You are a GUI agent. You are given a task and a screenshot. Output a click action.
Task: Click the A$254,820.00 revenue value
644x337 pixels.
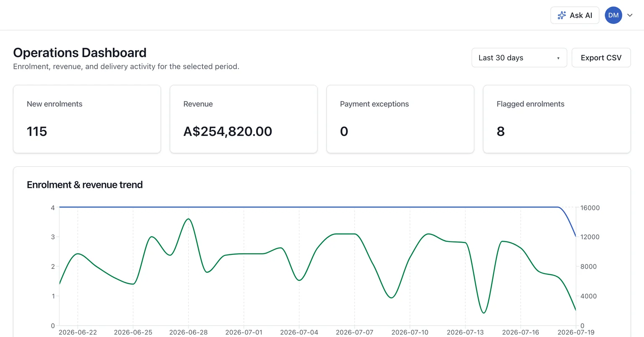click(228, 131)
